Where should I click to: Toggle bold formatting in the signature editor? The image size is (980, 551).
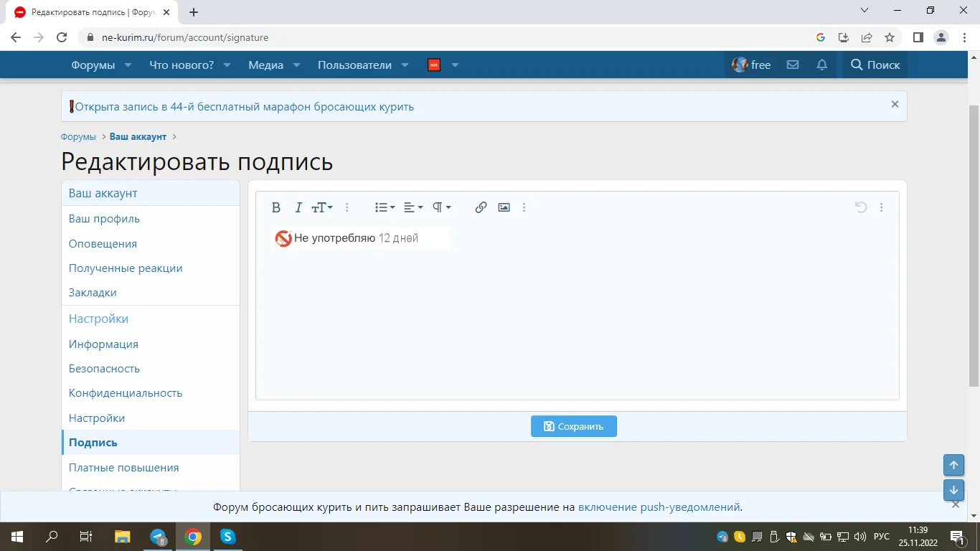(276, 207)
